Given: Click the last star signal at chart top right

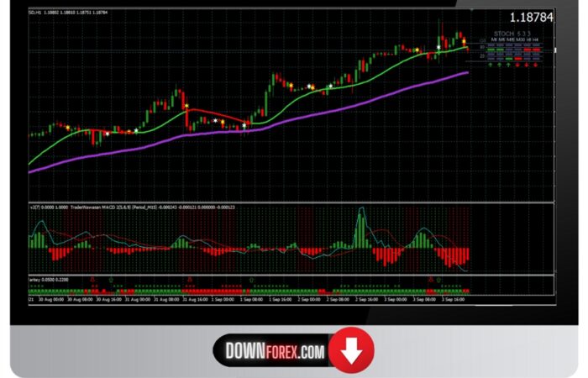Looking at the screenshot, I should [465, 42].
